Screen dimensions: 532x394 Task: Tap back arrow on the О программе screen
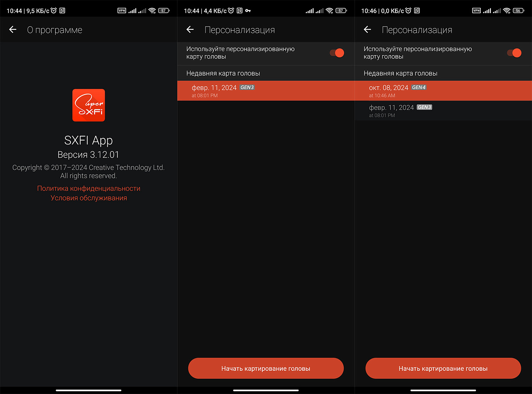[13, 30]
